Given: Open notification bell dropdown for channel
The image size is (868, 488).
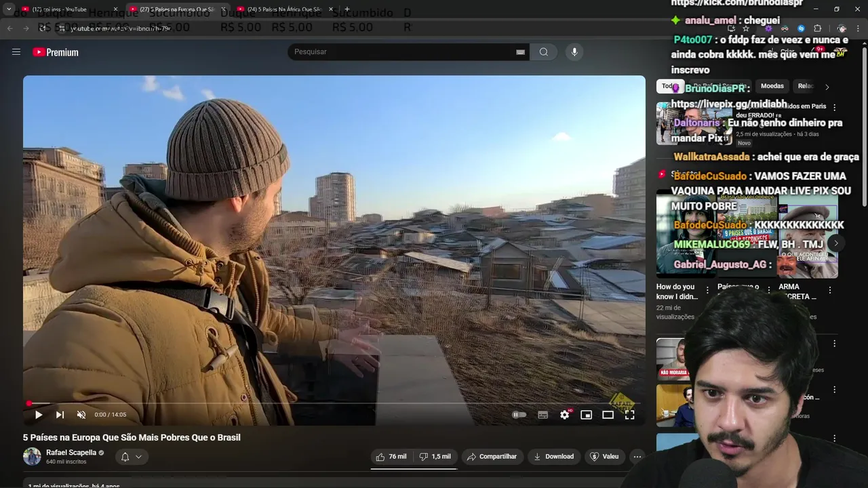Looking at the screenshot, I should click(x=132, y=457).
